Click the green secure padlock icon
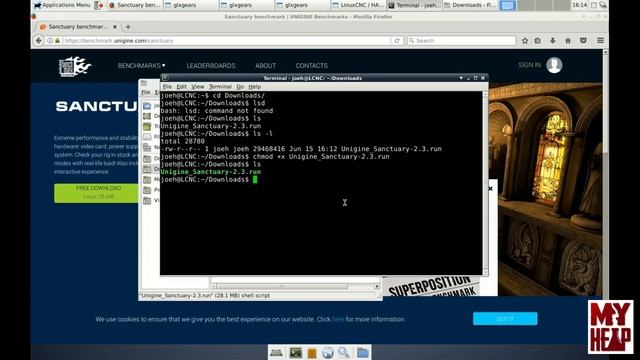Screen dimensions: 640x360 [x=58, y=41]
